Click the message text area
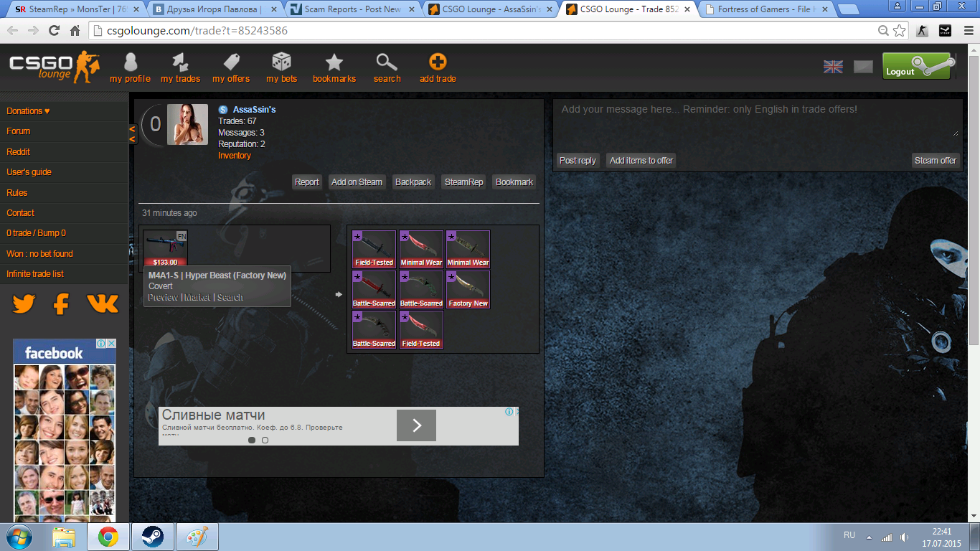 click(x=757, y=119)
